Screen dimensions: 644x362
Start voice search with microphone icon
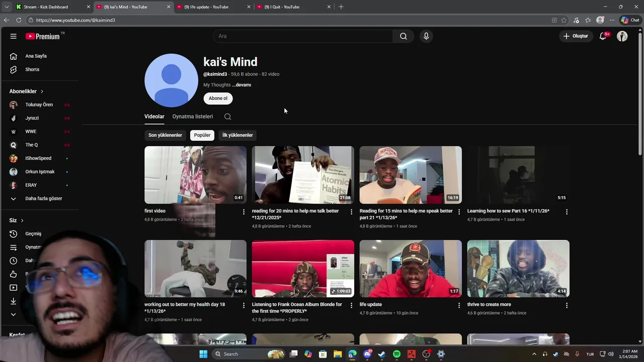tap(426, 36)
